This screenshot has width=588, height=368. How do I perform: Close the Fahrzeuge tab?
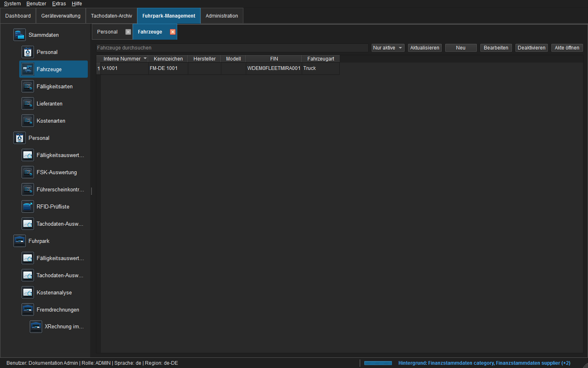[173, 32]
